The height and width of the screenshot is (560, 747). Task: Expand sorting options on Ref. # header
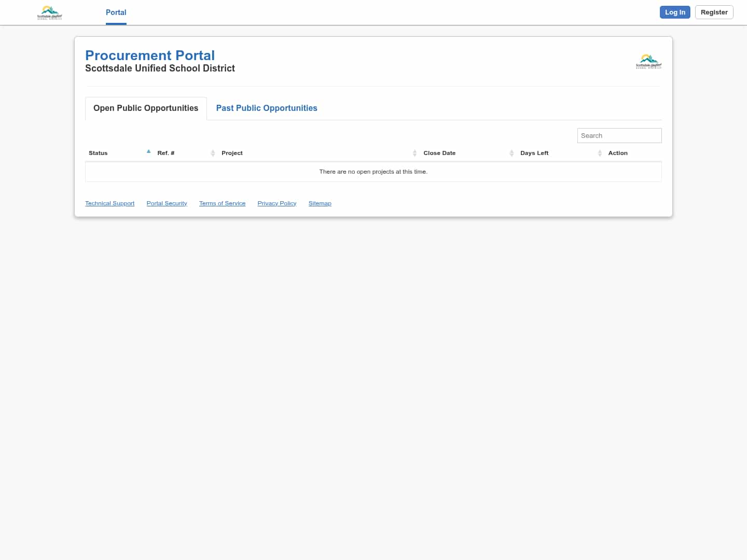click(213, 152)
